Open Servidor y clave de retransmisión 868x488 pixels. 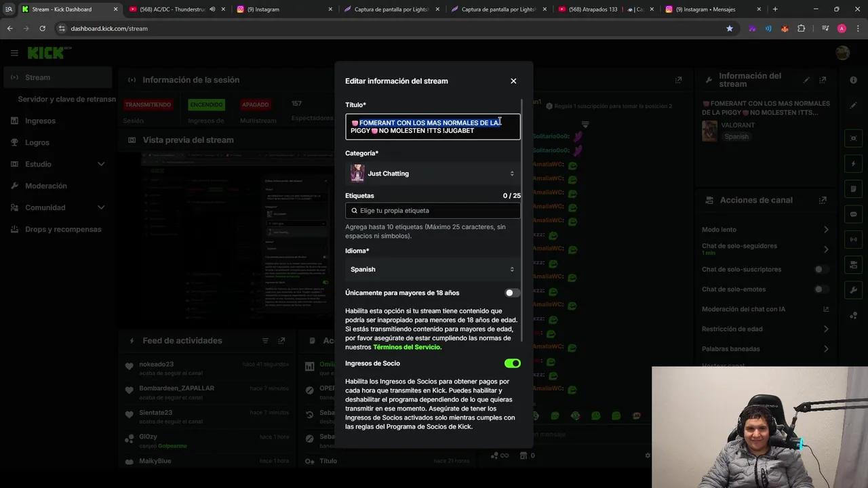66,99
